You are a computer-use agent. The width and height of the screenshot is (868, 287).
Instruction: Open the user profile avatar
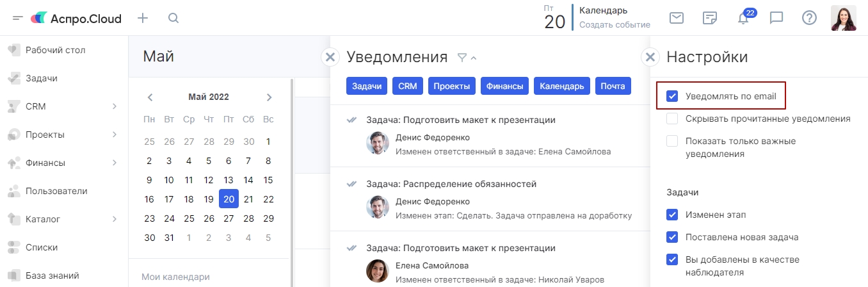pyautogui.click(x=843, y=18)
